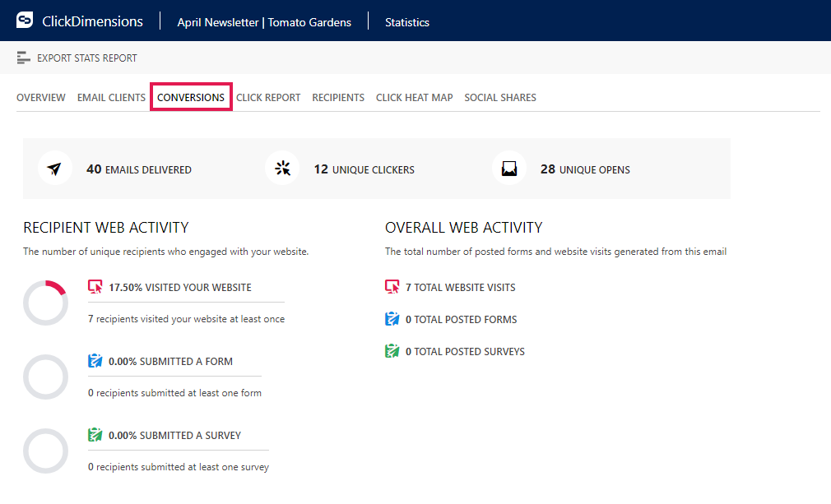Click the blue submitted a form icon
This screenshot has width=831, height=504.
[x=95, y=361]
